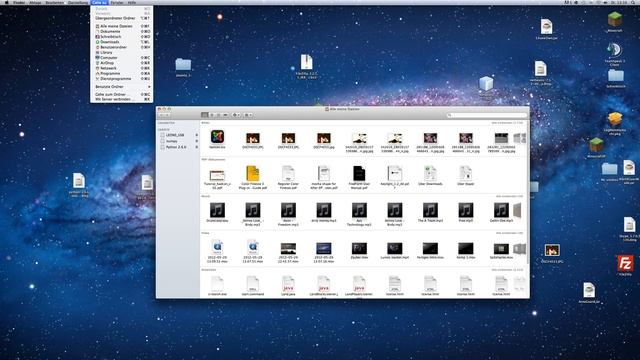Select the Joomla icon file in Bilder row
The image size is (640, 360).
217,137
